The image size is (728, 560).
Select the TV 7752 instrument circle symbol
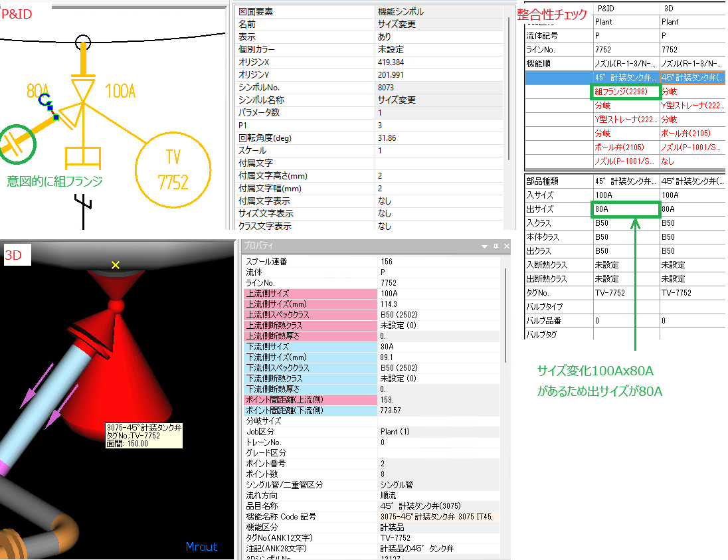173,170
